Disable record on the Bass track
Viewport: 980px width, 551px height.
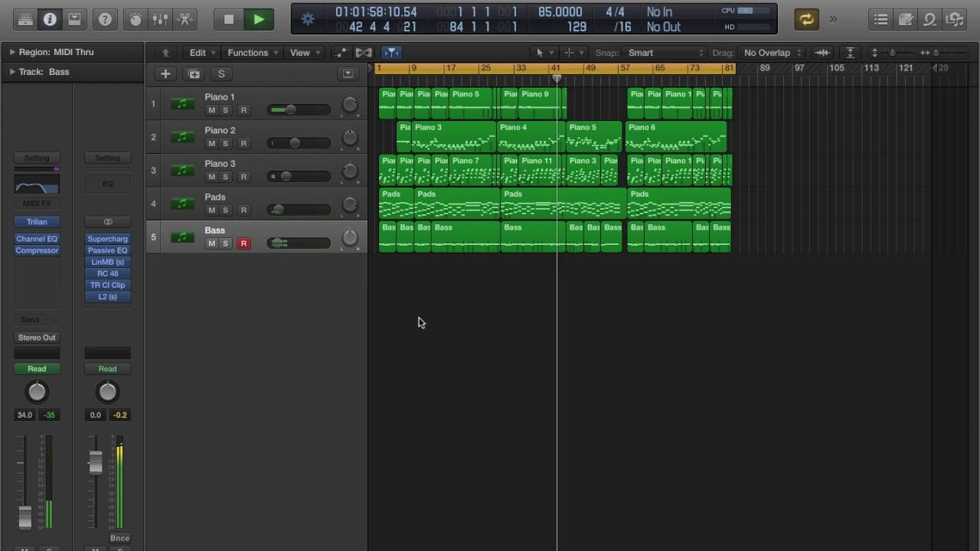tap(243, 243)
